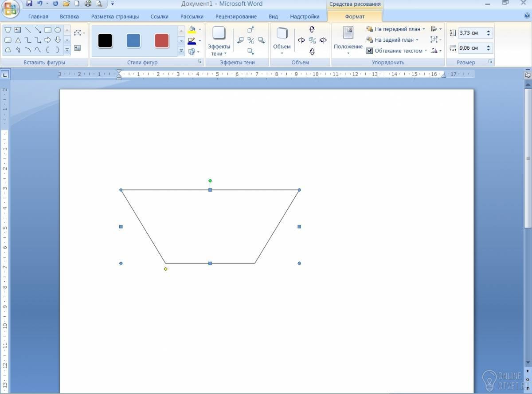The height and width of the screenshot is (394, 532).
Task: Toggle the ruler tab selector button
Action: pos(5,75)
